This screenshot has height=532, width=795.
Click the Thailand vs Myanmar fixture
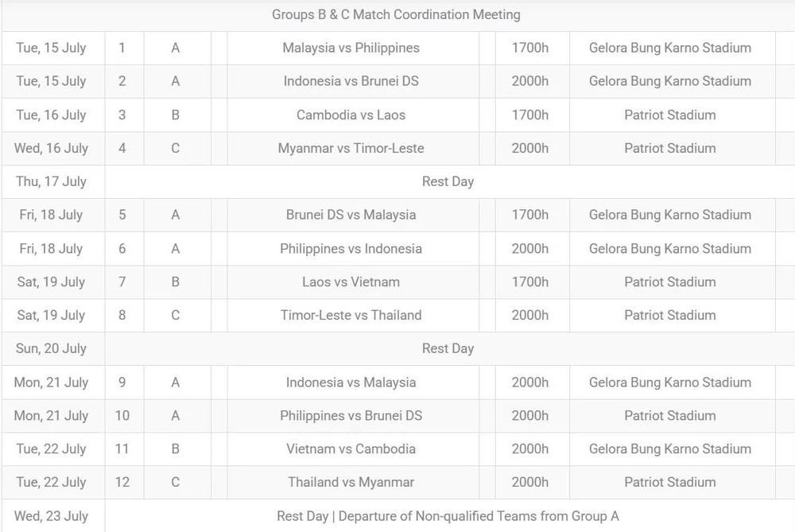click(x=351, y=482)
